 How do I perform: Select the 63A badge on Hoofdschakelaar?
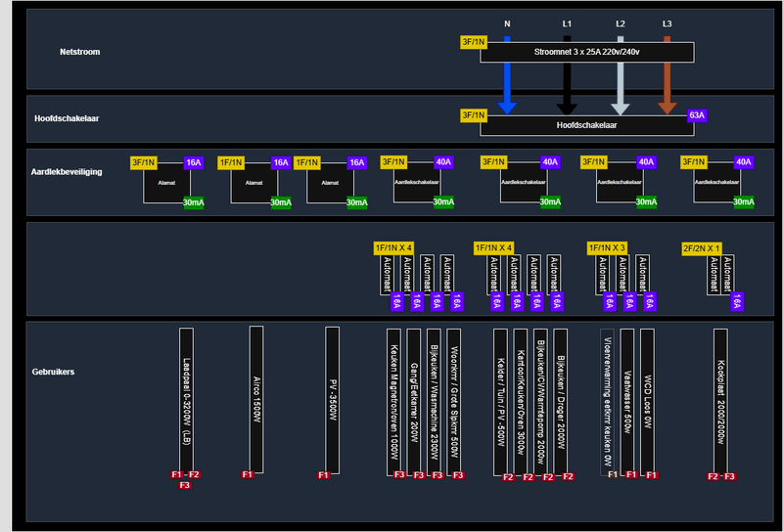coord(697,115)
